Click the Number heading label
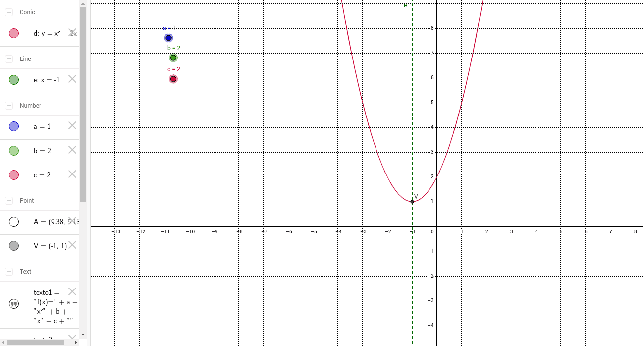Image resolution: width=644 pixels, height=347 pixels. tap(31, 106)
